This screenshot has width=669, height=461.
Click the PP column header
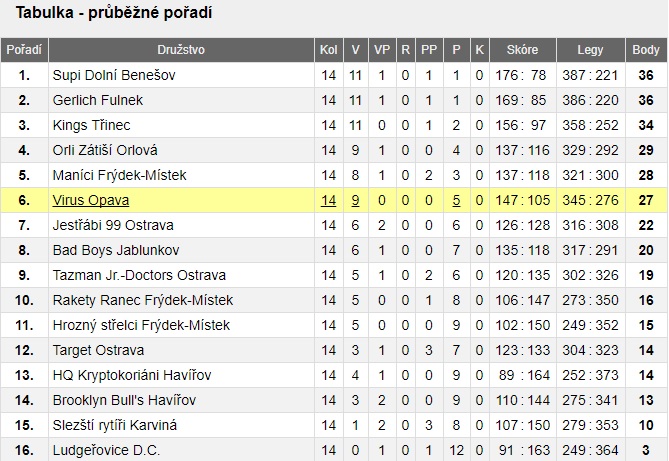click(429, 50)
